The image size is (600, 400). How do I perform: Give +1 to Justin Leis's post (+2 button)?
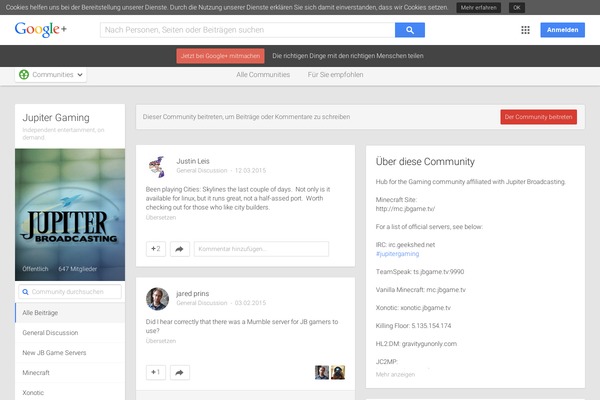point(156,249)
